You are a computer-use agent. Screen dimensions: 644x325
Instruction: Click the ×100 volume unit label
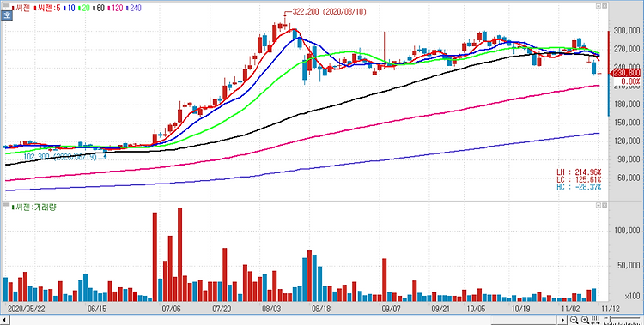pyautogui.click(x=633, y=297)
